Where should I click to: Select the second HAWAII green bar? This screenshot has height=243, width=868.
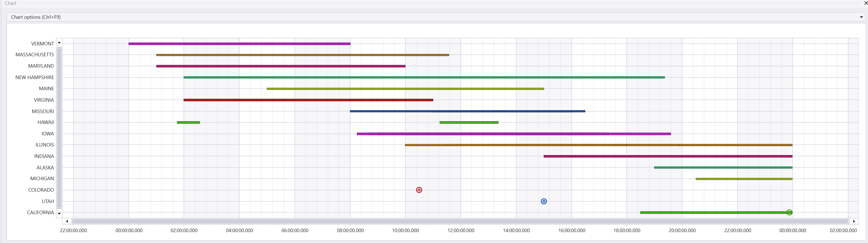tap(469, 122)
